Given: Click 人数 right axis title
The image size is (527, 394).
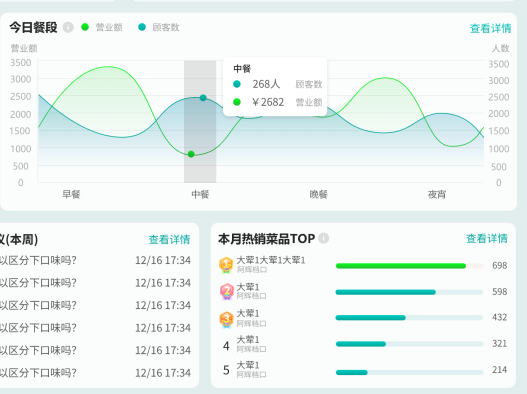Looking at the screenshot, I should pos(500,48).
